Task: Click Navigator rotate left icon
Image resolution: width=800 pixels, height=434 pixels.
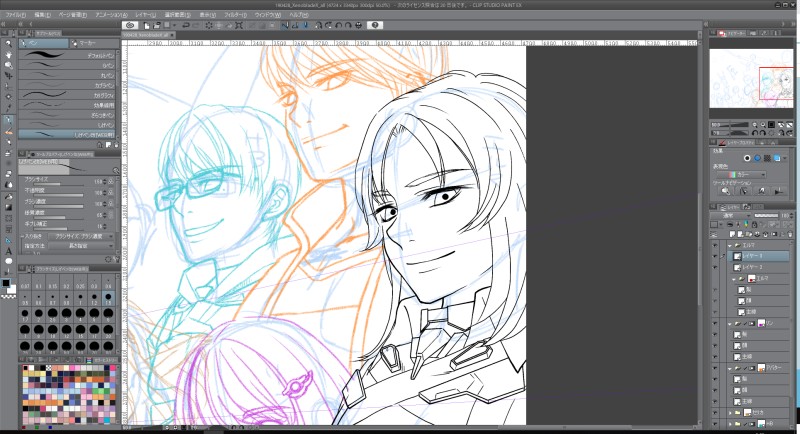Action: coord(755,133)
